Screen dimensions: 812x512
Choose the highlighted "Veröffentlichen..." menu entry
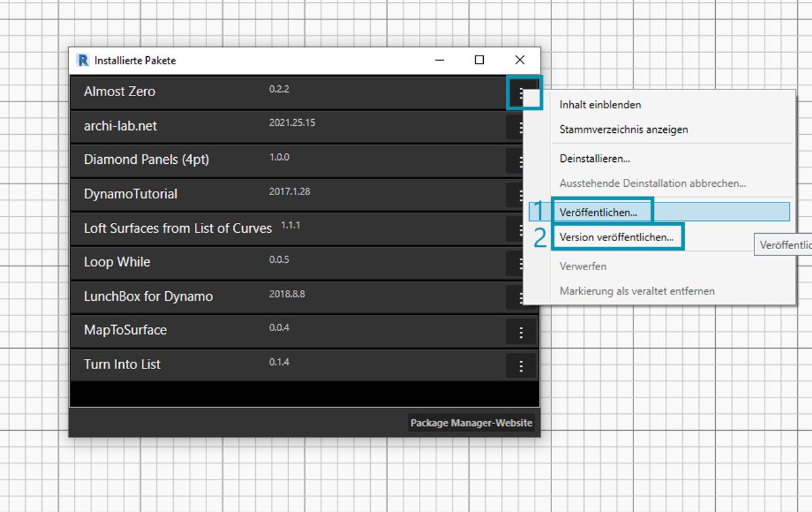click(x=659, y=212)
